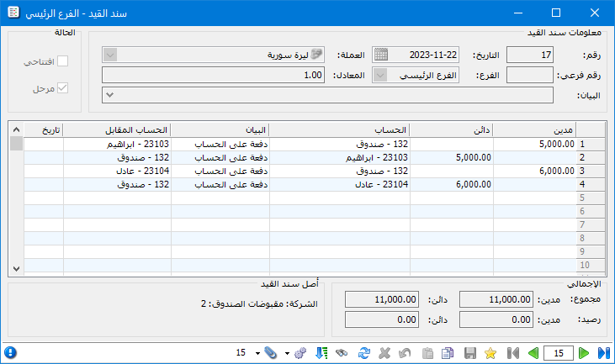Click the grid vertical scrollbar thumb
The width and height of the screenshot is (615, 364).
pos(16,144)
